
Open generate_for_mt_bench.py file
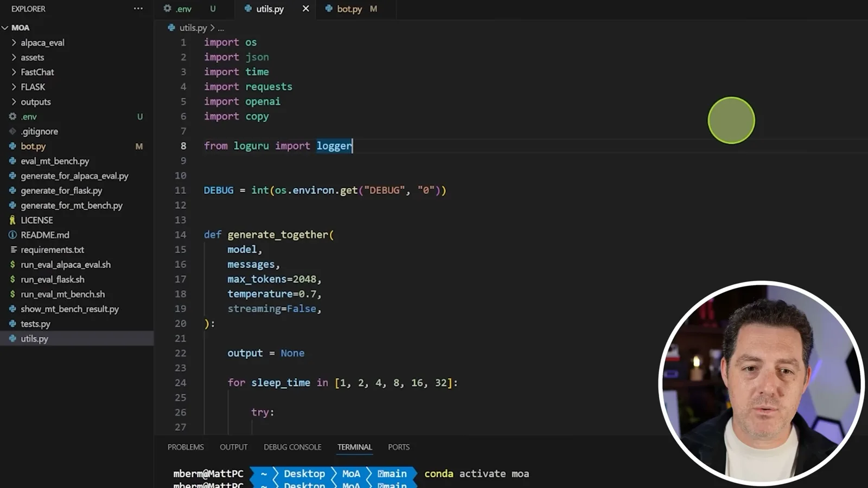[x=76, y=205]
